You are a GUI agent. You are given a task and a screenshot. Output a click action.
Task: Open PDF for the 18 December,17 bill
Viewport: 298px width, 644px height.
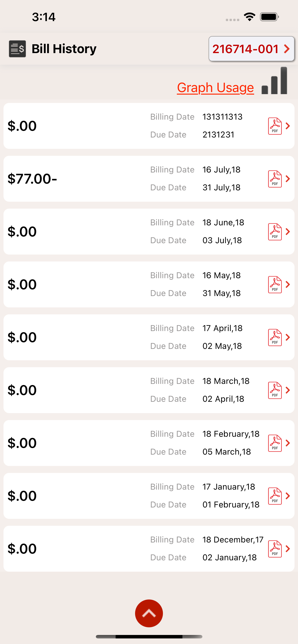[x=275, y=549]
